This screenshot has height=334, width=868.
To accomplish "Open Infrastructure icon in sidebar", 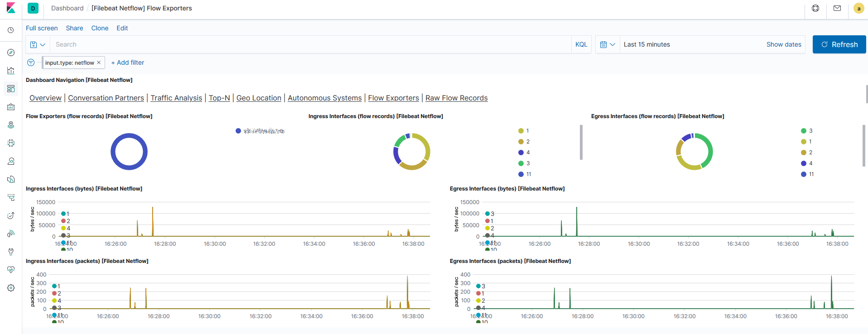I will point(11,161).
